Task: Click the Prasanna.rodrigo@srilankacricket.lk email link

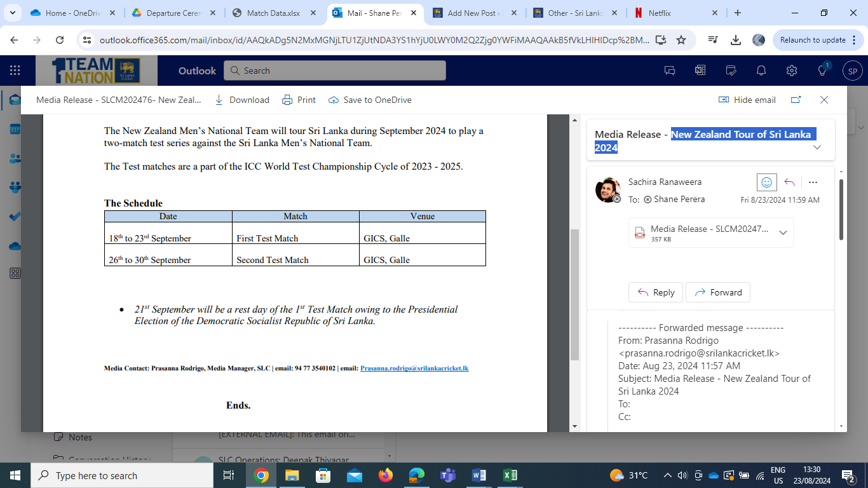Action: click(414, 369)
